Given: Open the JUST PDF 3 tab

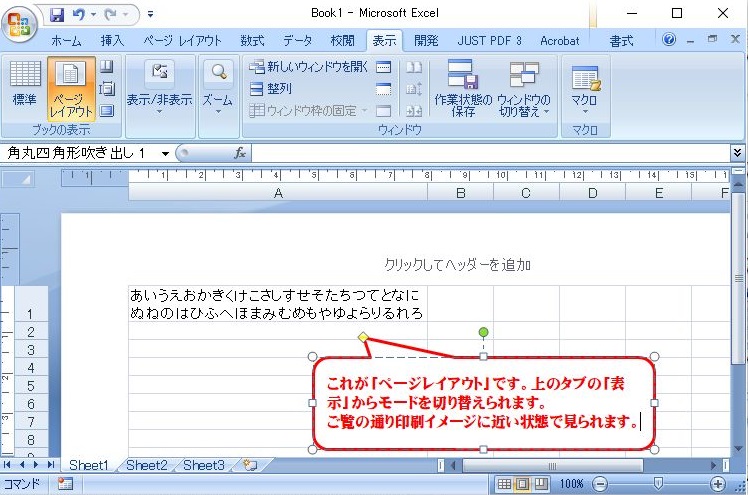Looking at the screenshot, I should [489, 41].
